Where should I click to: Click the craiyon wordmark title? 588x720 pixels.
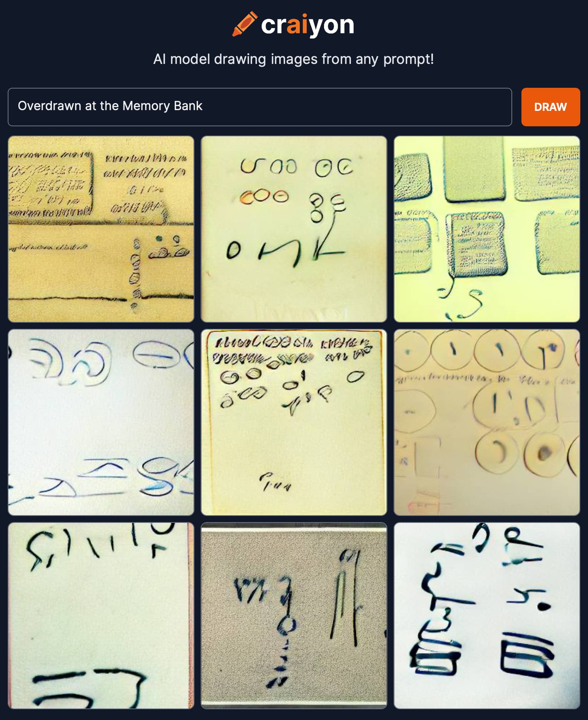307,25
